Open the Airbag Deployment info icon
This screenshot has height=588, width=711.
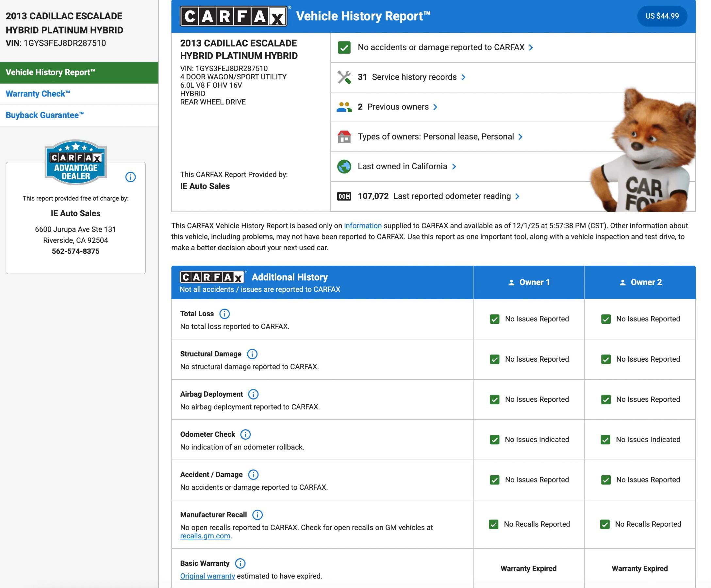(253, 394)
